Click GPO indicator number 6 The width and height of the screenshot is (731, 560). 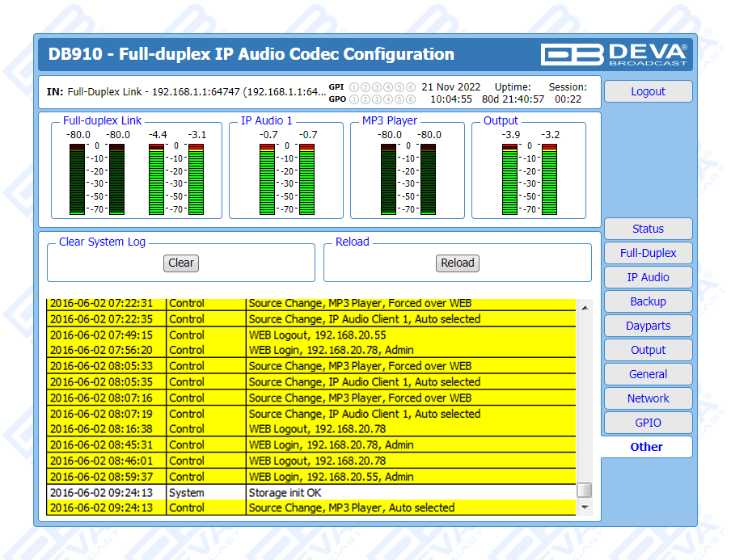click(411, 99)
